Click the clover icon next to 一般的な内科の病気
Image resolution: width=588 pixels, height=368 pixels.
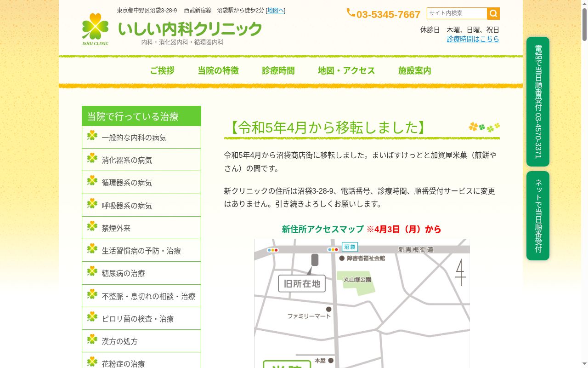92,135
